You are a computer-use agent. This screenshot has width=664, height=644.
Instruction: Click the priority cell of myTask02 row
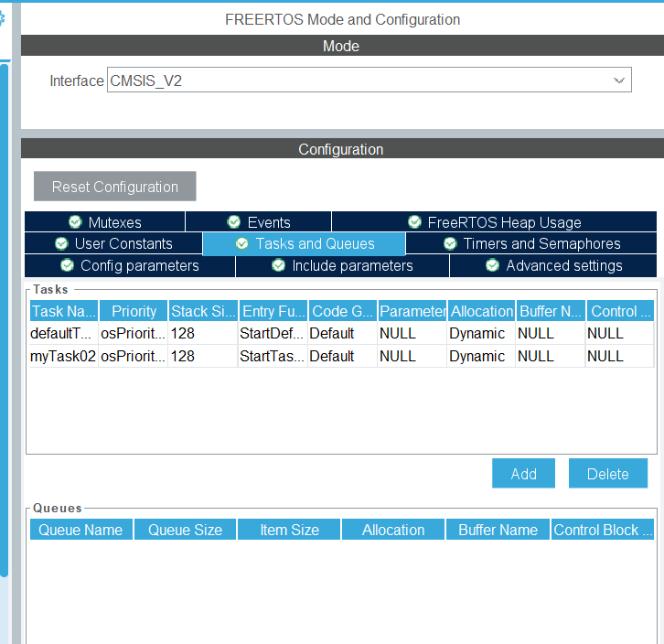pos(134,356)
